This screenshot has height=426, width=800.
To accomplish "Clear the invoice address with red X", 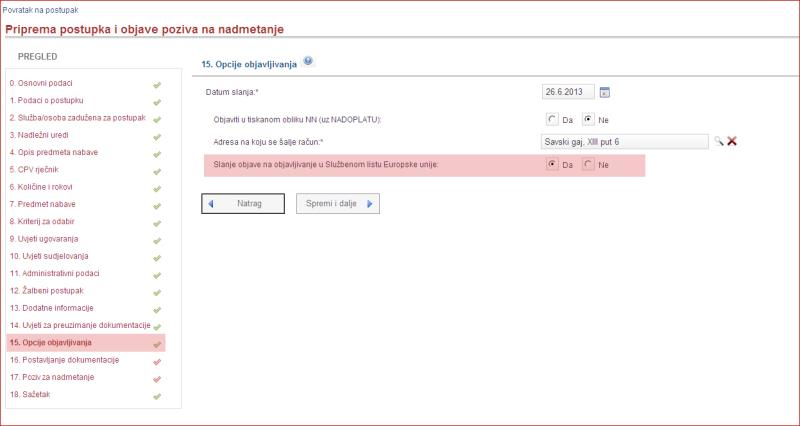I will pyautogui.click(x=732, y=141).
